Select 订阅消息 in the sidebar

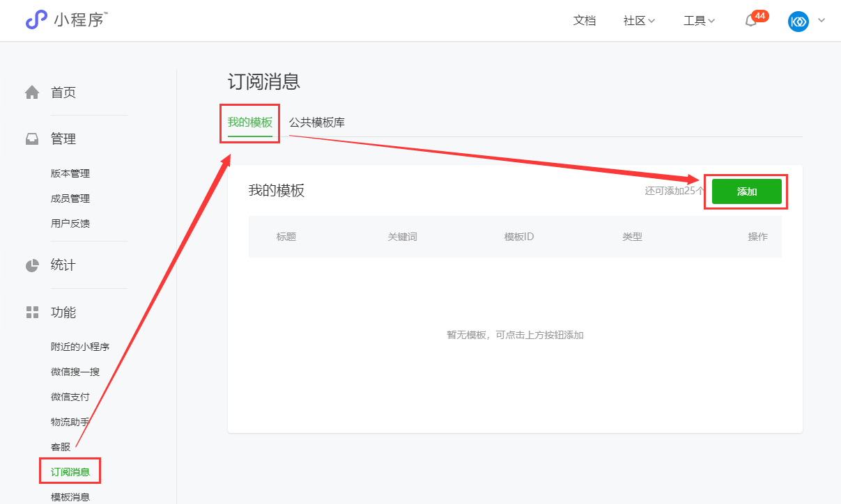tap(70, 472)
